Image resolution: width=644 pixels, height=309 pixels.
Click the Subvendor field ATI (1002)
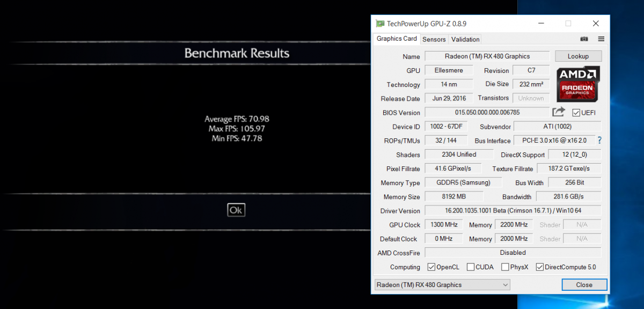click(x=558, y=127)
